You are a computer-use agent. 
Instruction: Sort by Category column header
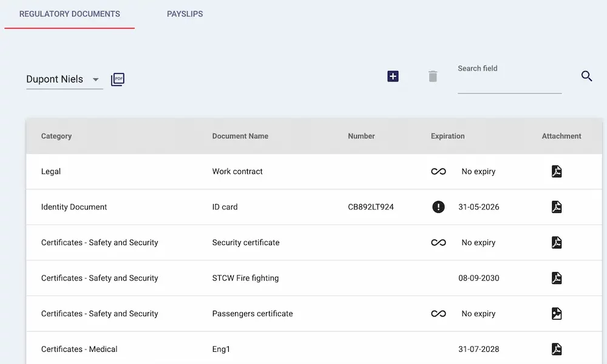coord(56,136)
